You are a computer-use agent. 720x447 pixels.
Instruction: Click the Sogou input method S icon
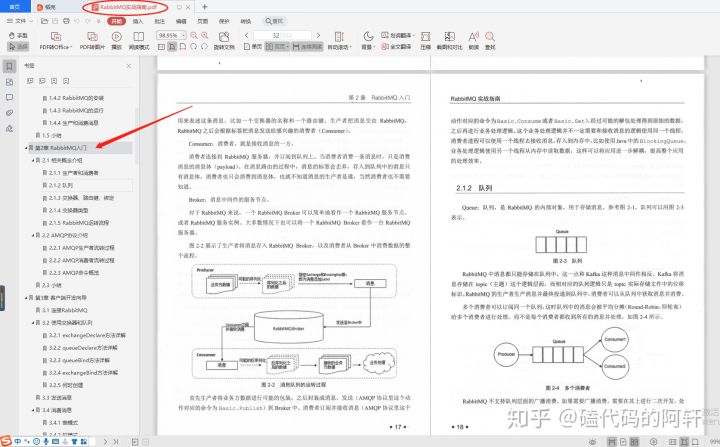[6, 441]
